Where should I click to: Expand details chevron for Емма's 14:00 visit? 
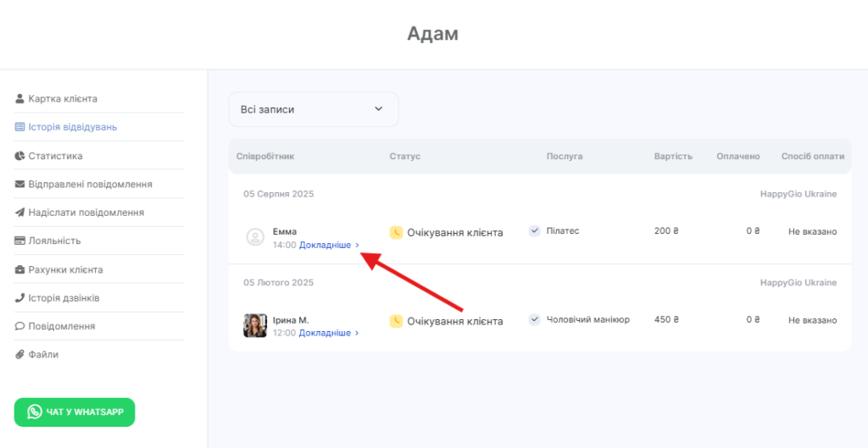pos(358,246)
